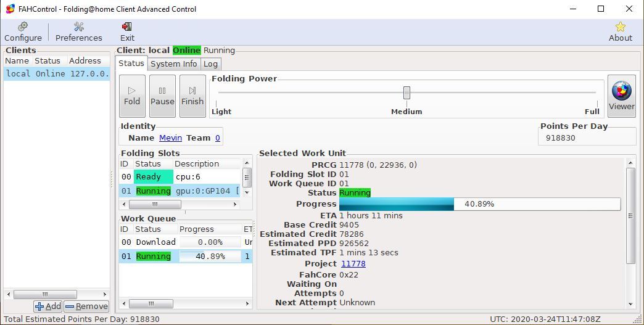
Task: Click the FahCore value 0x22
Action: click(349, 275)
